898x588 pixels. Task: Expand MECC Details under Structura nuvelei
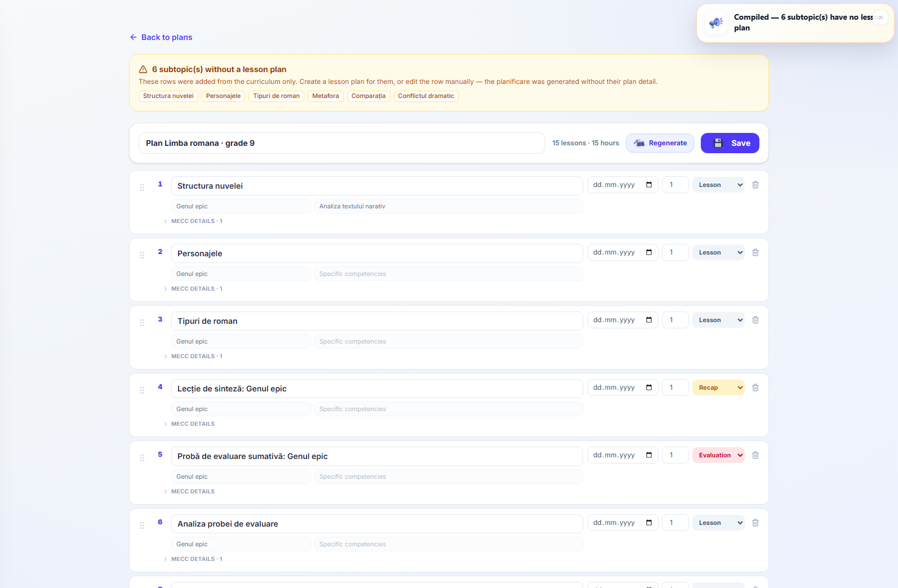193,221
